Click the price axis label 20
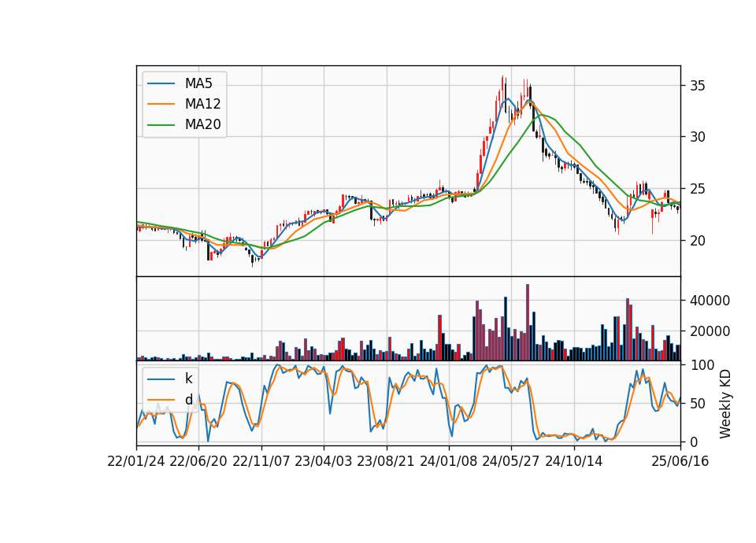 [x=697, y=241]
